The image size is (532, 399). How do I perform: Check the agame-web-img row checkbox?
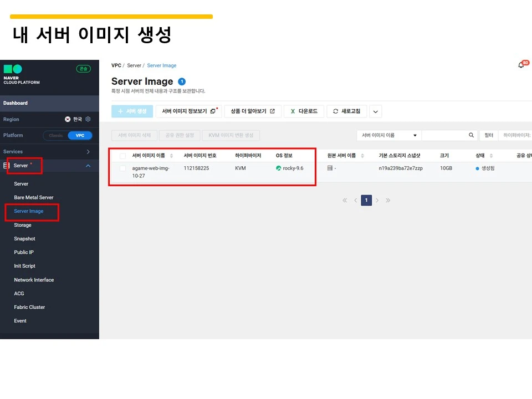(x=122, y=167)
